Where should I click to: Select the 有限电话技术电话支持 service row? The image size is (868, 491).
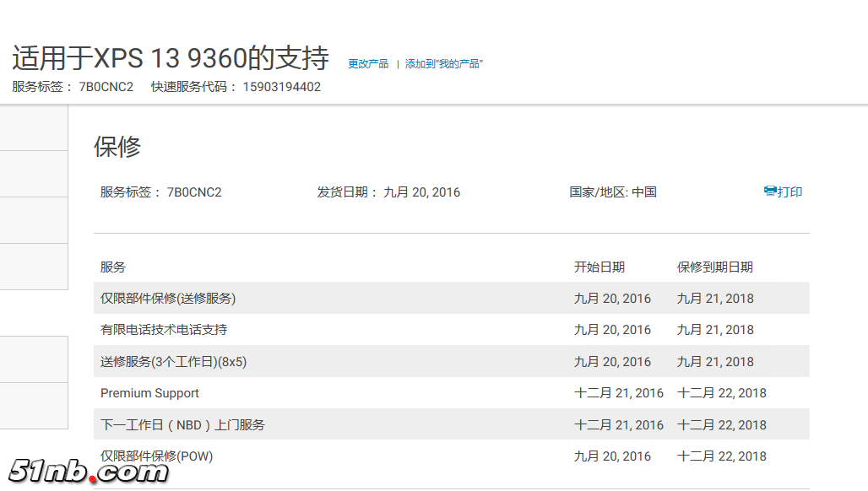point(164,330)
